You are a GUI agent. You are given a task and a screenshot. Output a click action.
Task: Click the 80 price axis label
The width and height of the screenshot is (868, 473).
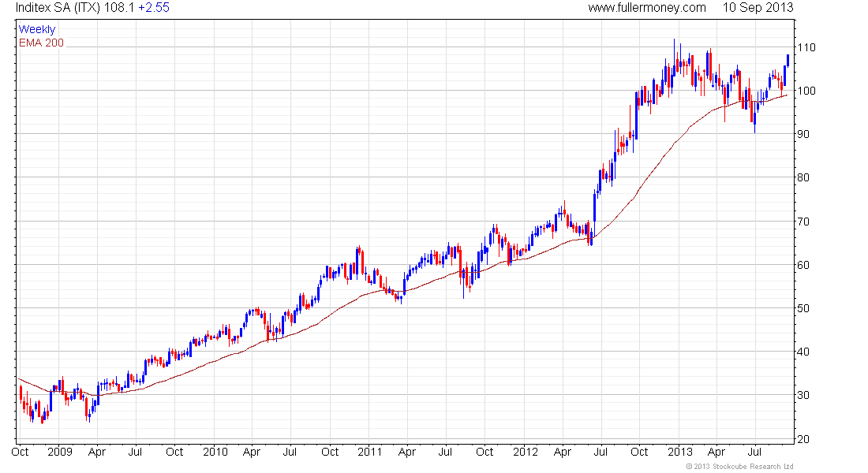(803, 177)
